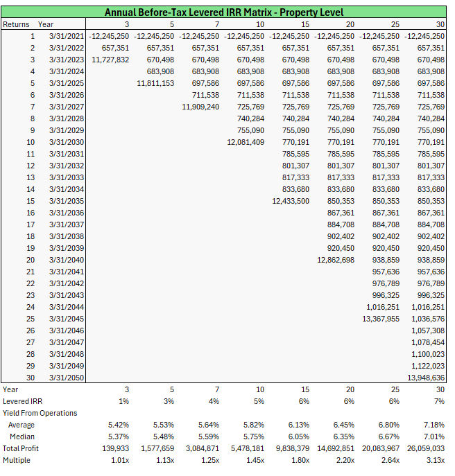
Task: Select the Median row label
Action: 22,437
